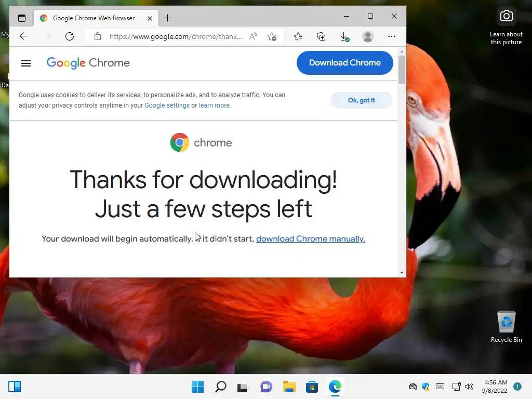Click Microsoft Edge taskbar icon
532x399 pixels.
tap(335, 387)
